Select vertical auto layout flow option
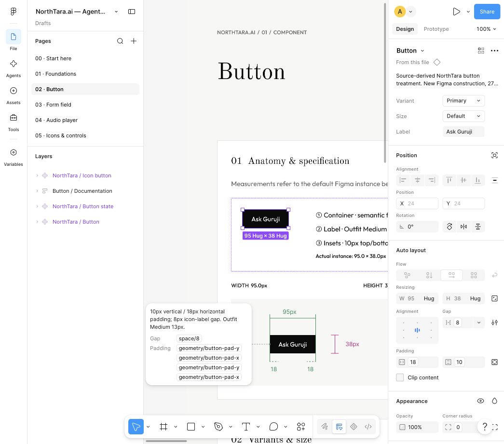This screenshot has height=444, width=504. tap(429, 275)
